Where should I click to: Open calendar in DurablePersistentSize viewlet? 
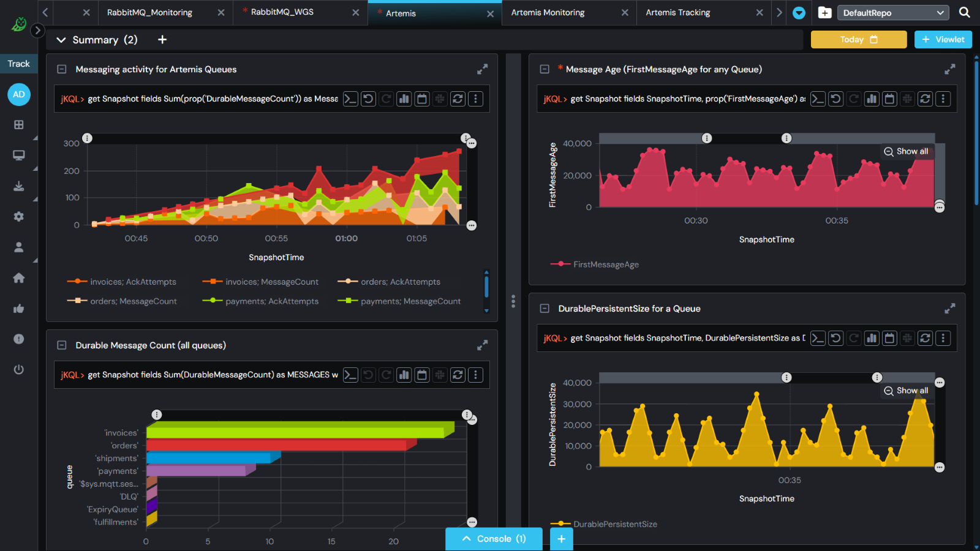(x=889, y=338)
